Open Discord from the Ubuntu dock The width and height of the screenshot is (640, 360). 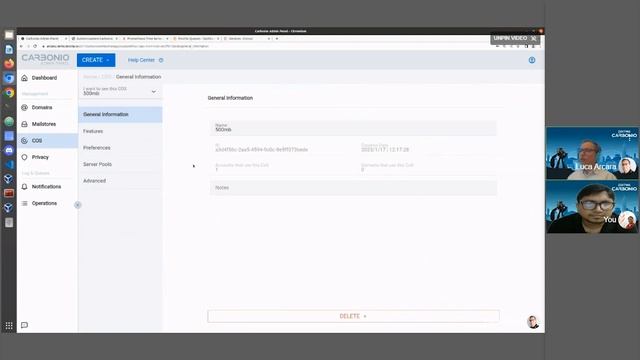pyautogui.click(x=9, y=150)
